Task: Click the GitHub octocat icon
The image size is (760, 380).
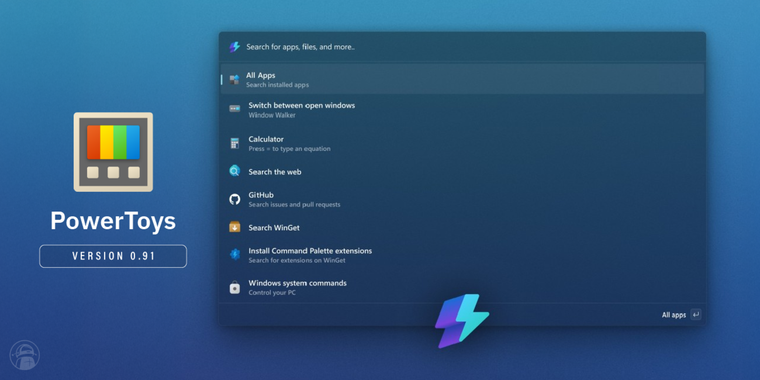Action: (x=235, y=199)
